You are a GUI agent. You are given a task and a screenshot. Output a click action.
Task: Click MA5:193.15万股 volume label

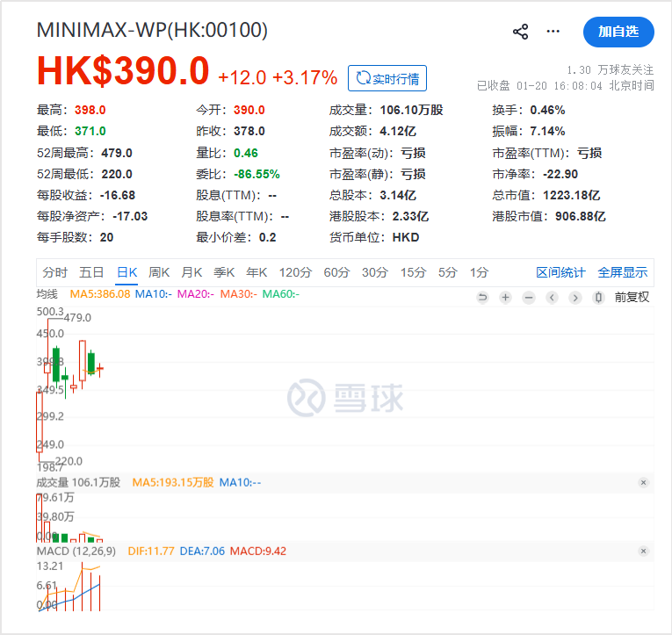click(173, 482)
